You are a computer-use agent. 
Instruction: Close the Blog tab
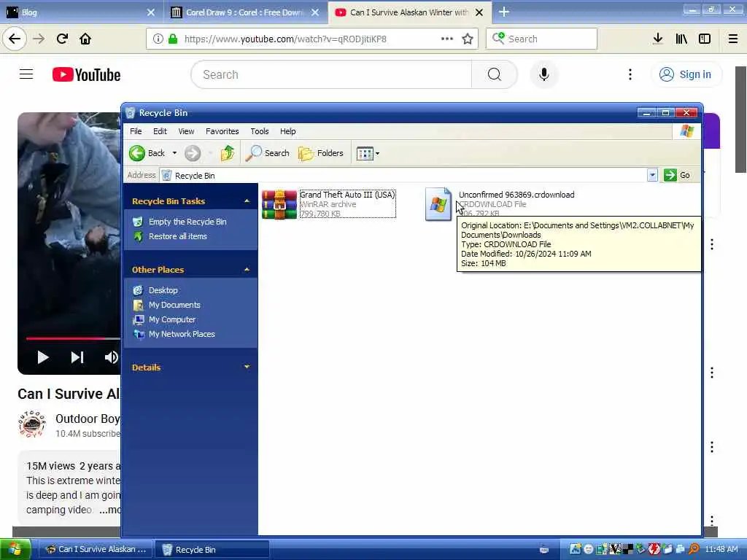[151, 12]
